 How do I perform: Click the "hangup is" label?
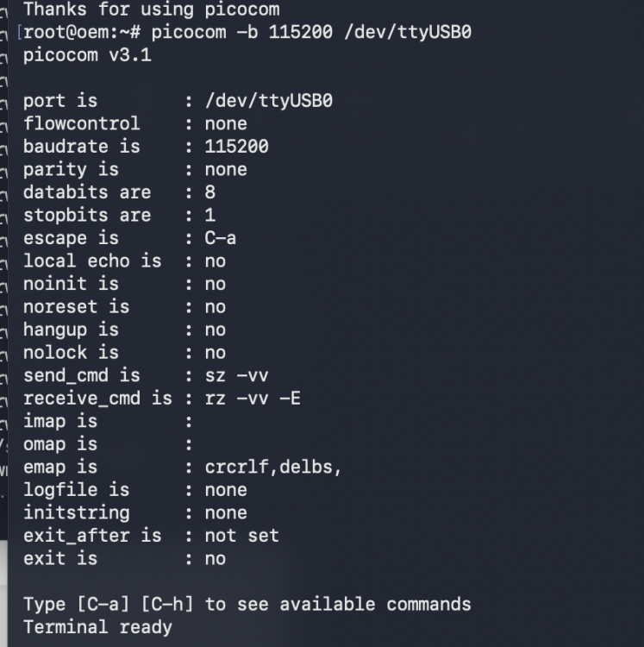pyautogui.click(x=71, y=330)
